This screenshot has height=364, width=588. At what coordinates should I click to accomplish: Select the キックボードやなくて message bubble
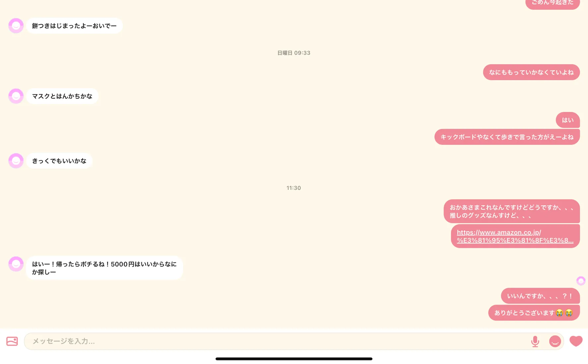(x=507, y=137)
